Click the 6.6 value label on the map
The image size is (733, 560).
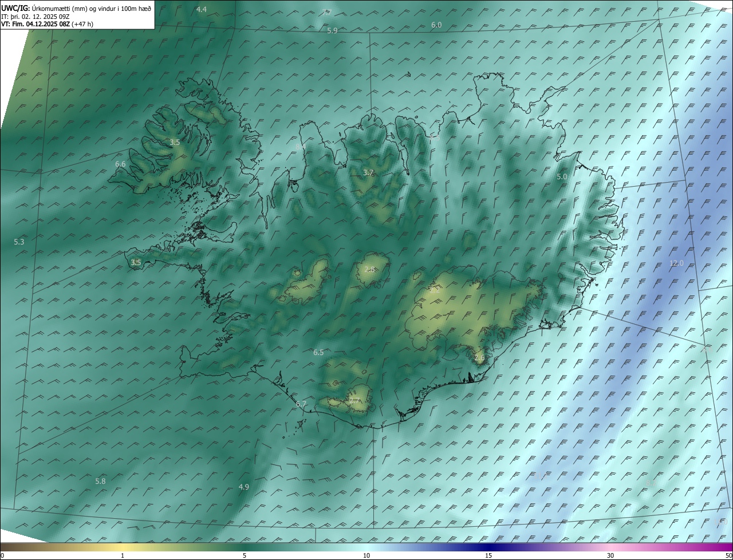point(120,164)
